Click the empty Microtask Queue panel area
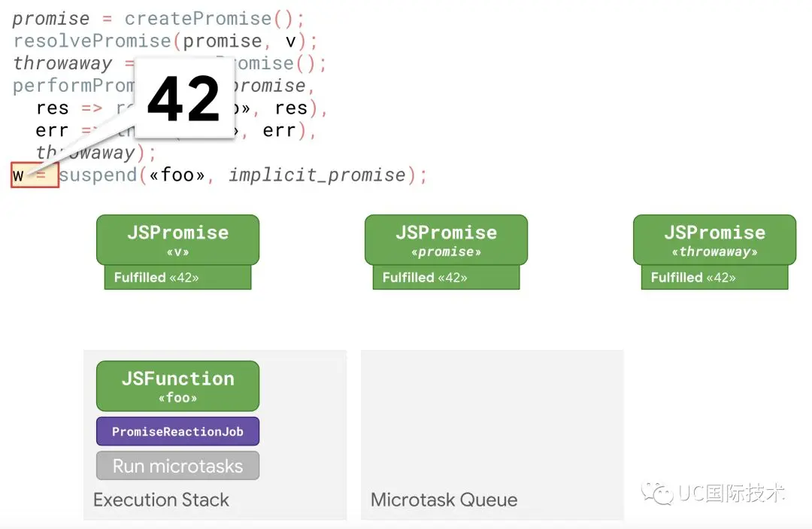The height and width of the screenshot is (529, 812). pyautogui.click(x=492, y=420)
